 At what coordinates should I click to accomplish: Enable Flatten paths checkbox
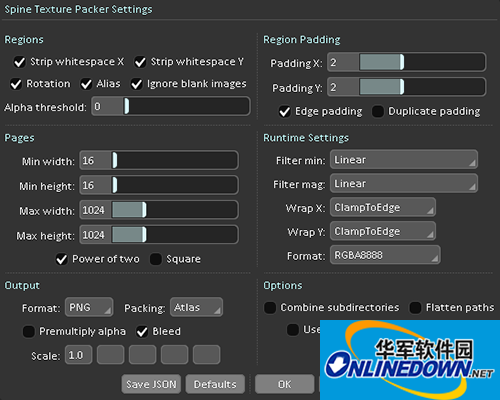point(415,308)
